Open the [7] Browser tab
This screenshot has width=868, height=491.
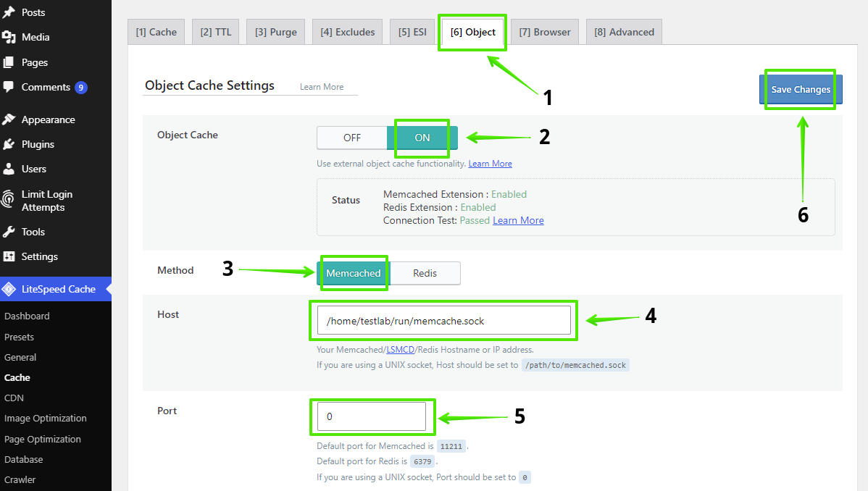545,32
